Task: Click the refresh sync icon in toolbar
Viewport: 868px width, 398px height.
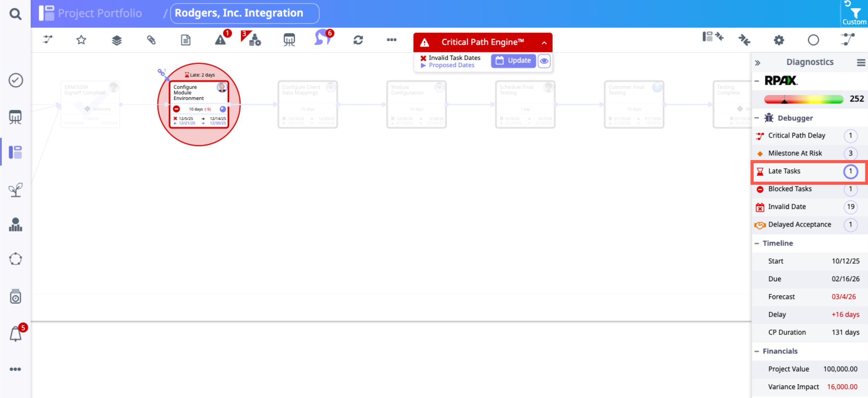Action: point(358,40)
